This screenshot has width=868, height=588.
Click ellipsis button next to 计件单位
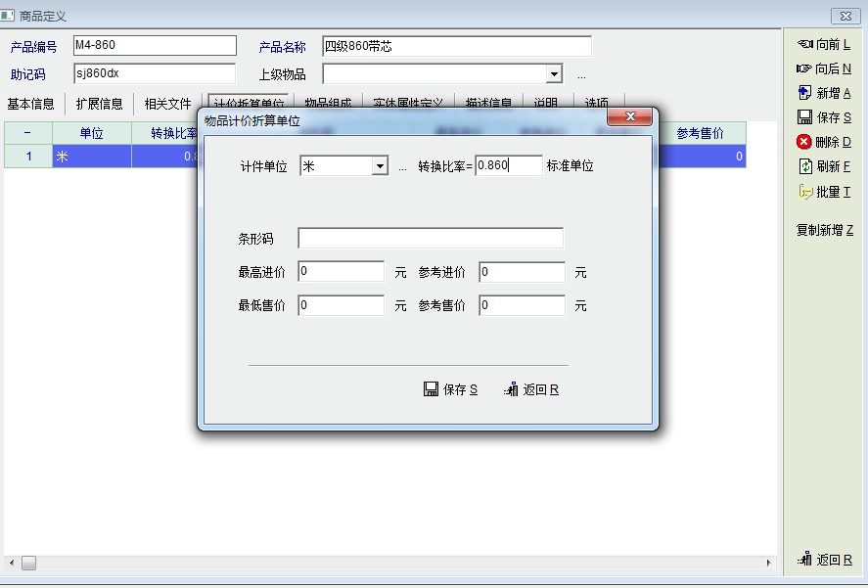point(402,167)
